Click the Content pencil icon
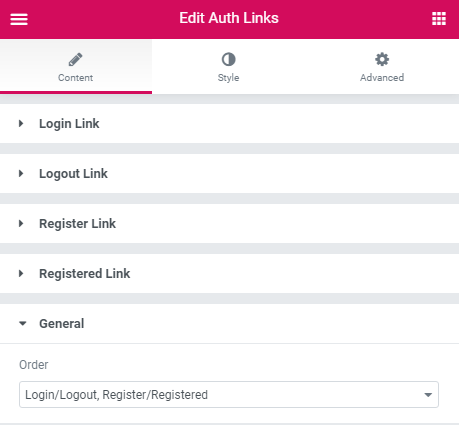This screenshot has height=425, width=459. (x=75, y=60)
